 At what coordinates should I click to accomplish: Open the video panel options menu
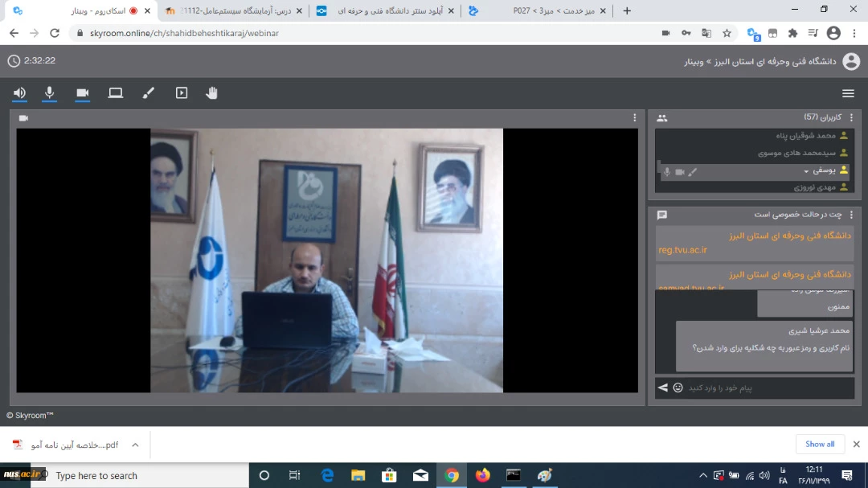click(635, 117)
